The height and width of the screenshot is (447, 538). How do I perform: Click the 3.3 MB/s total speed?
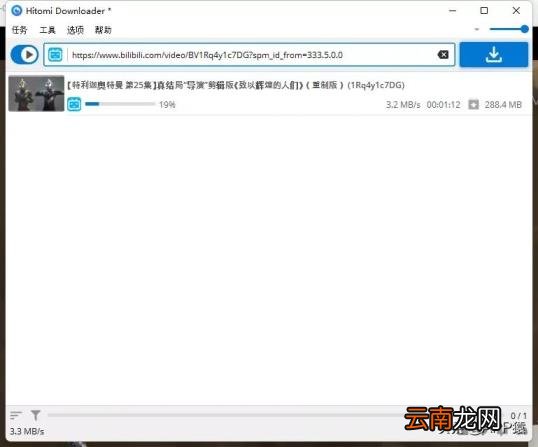coord(27,431)
